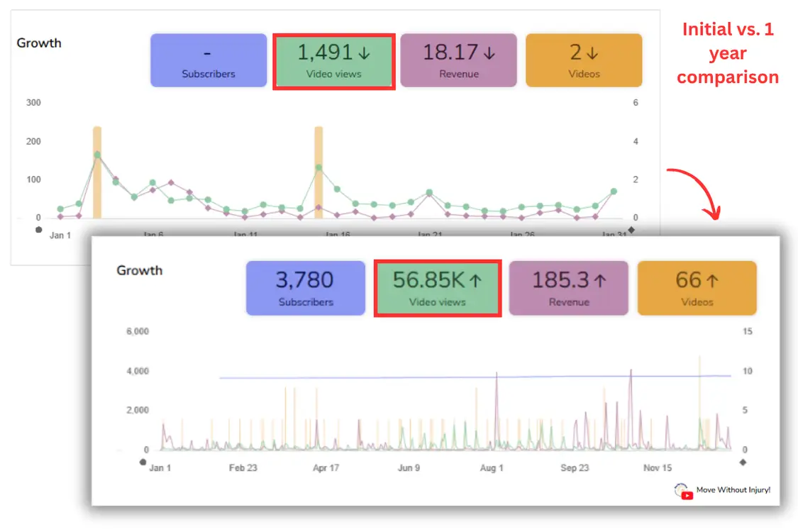This screenshot has width=798, height=532.
Task: Select the Growth heading on the monthly chart
Action: [39, 43]
